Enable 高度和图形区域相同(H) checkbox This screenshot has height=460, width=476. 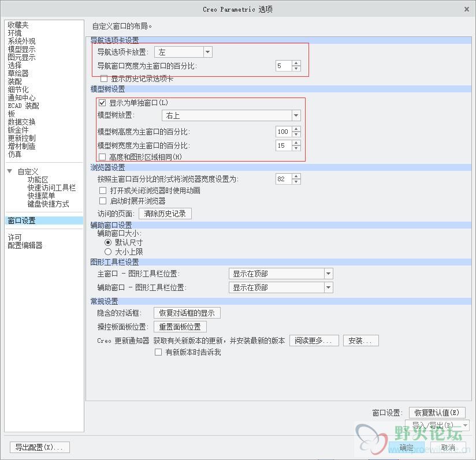point(102,157)
